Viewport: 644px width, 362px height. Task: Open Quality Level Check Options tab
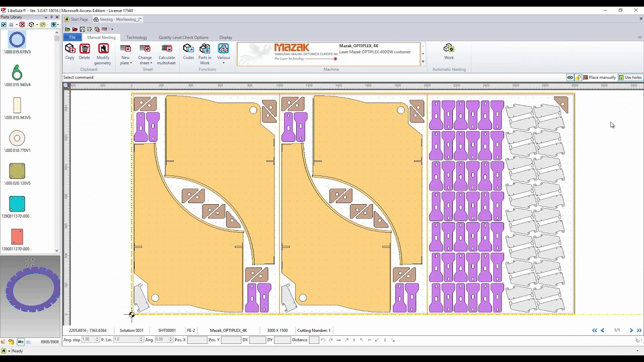pyautogui.click(x=184, y=37)
